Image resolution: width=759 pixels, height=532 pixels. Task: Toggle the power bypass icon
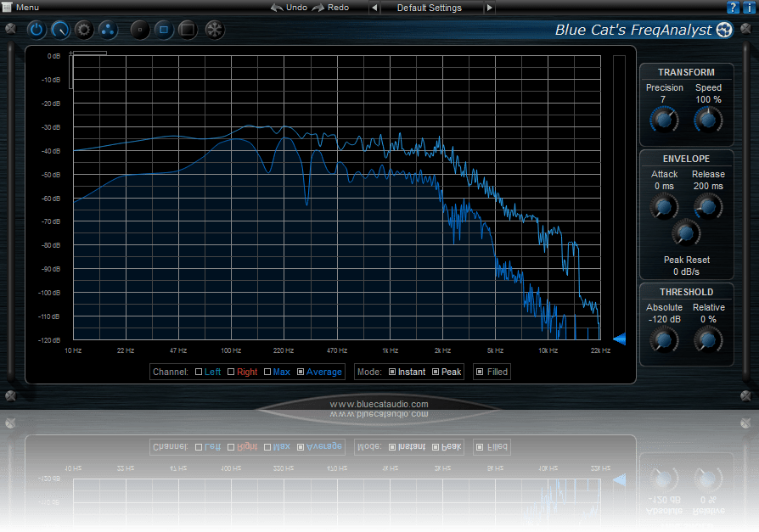(37, 30)
